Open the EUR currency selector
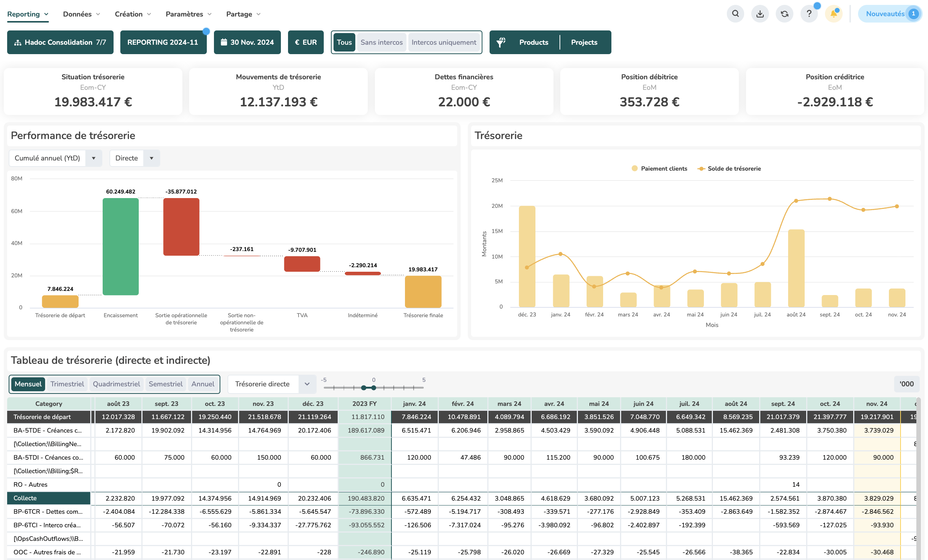 point(306,42)
